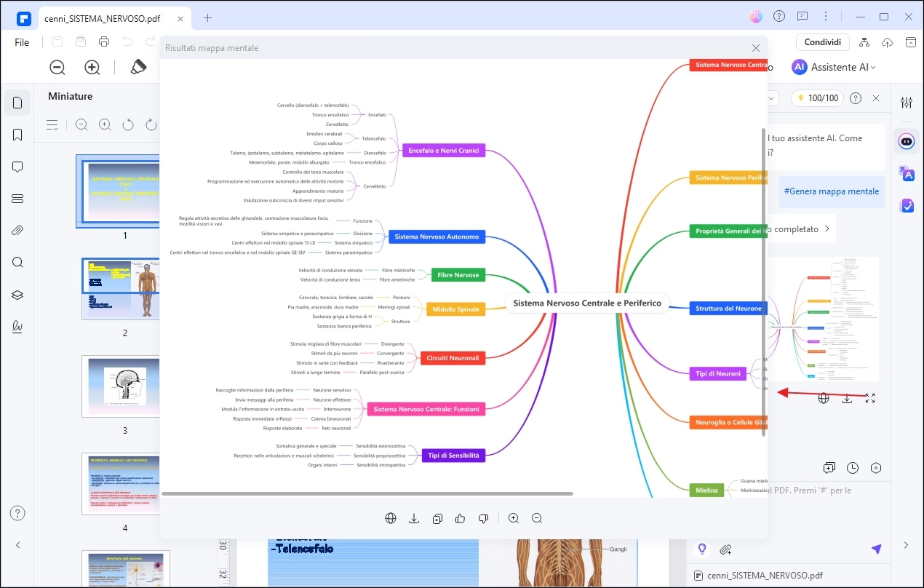Attach a file using paperclip plus icon
This screenshot has height=588, width=924.
tap(725, 549)
